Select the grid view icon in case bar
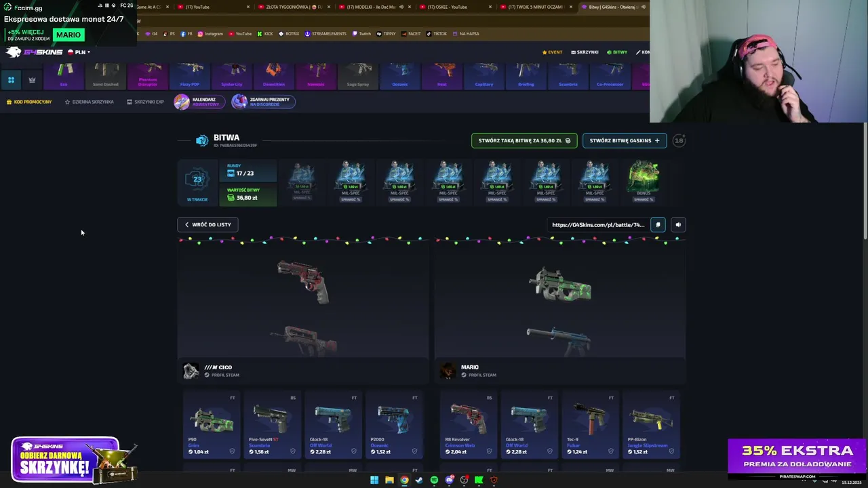This screenshot has width=868, height=488. [11, 80]
